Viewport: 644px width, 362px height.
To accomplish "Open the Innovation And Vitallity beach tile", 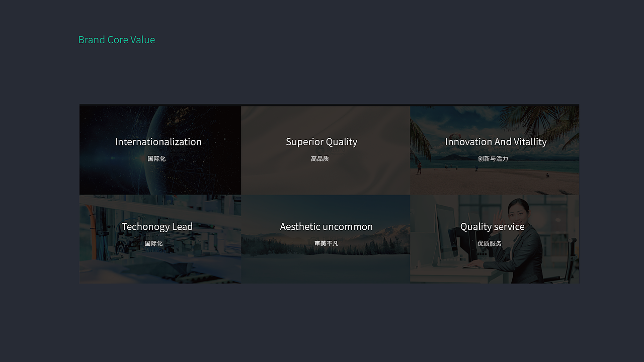I will pyautogui.click(x=495, y=150).
